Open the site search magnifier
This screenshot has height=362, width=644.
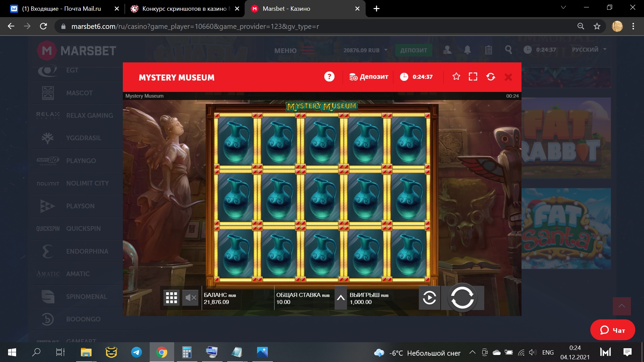[x=509, y=50]
